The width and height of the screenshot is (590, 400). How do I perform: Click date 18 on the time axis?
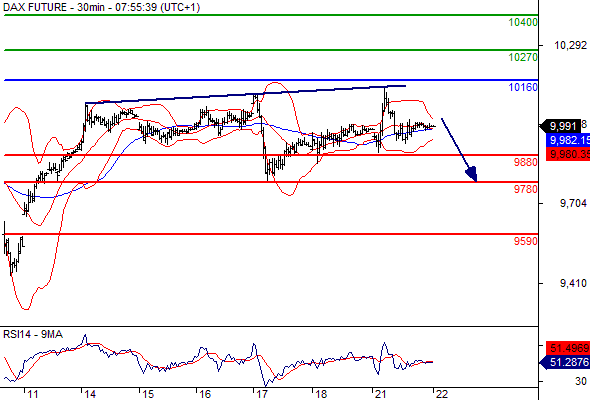coord(321,394)
